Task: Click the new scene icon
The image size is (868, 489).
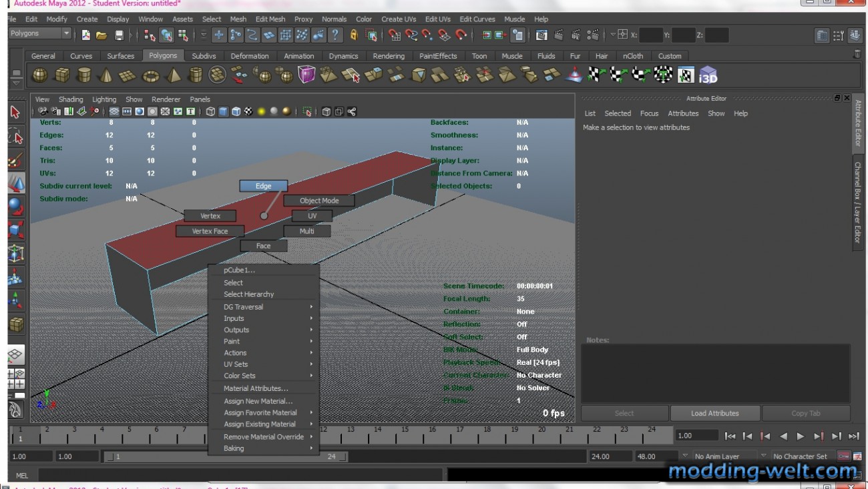Action: 86,35
